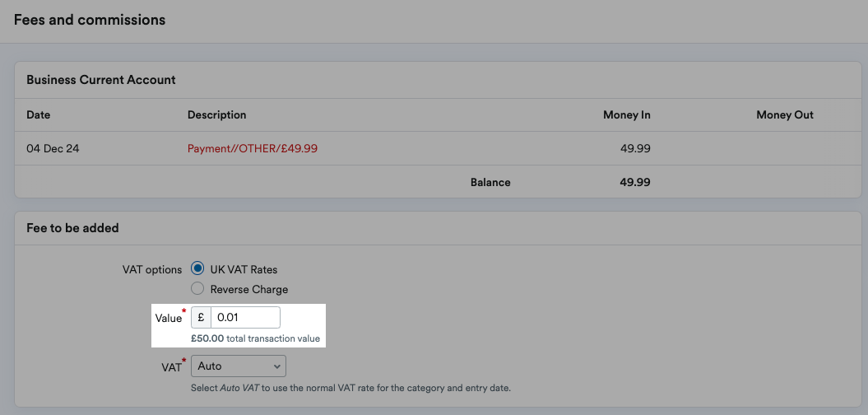This screenshot has height=415, width=868.
Task: Click the Money In column header
Action: [627, 115]
